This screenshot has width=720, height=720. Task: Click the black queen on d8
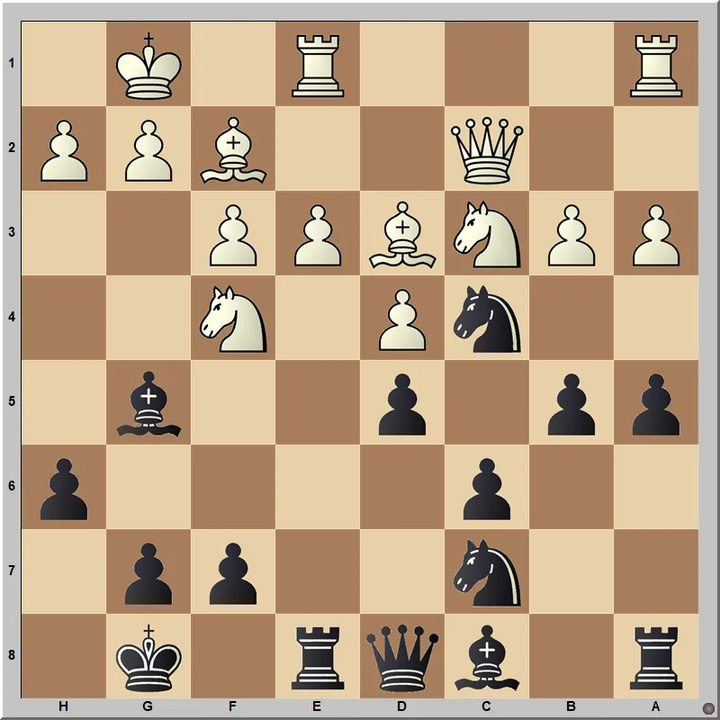point(403,656)
